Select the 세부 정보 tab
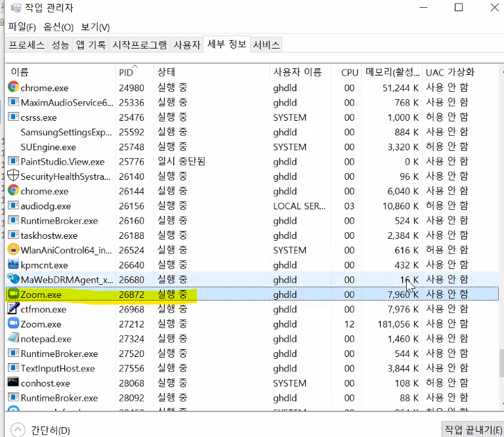This screenshot has width=504, height=437. 226,44
